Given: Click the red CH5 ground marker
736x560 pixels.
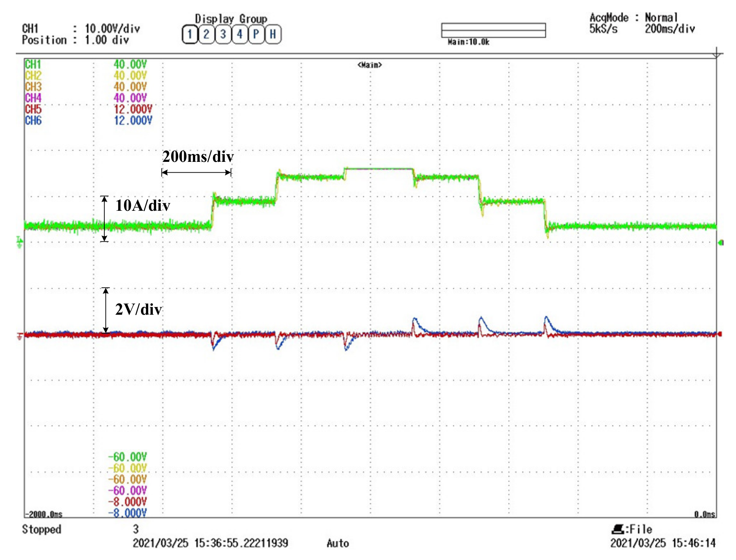Looking at the screenshot, I should click(19, 336).
